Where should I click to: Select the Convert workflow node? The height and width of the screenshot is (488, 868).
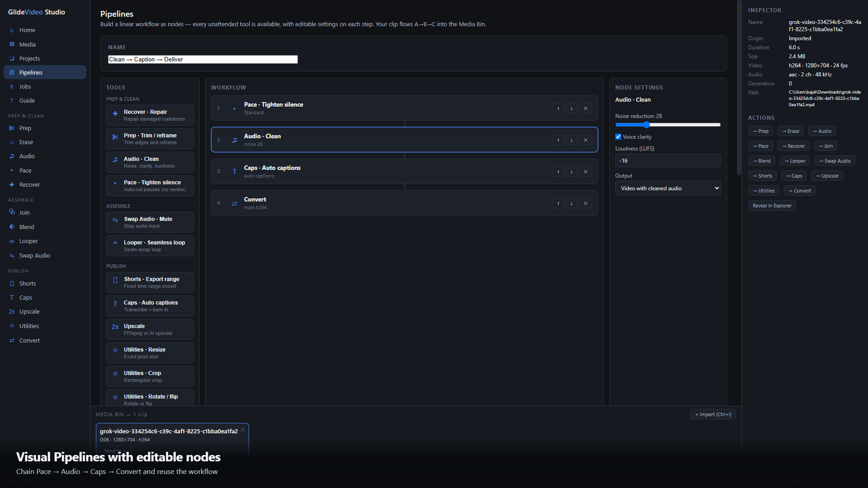[x=404, y=203]
